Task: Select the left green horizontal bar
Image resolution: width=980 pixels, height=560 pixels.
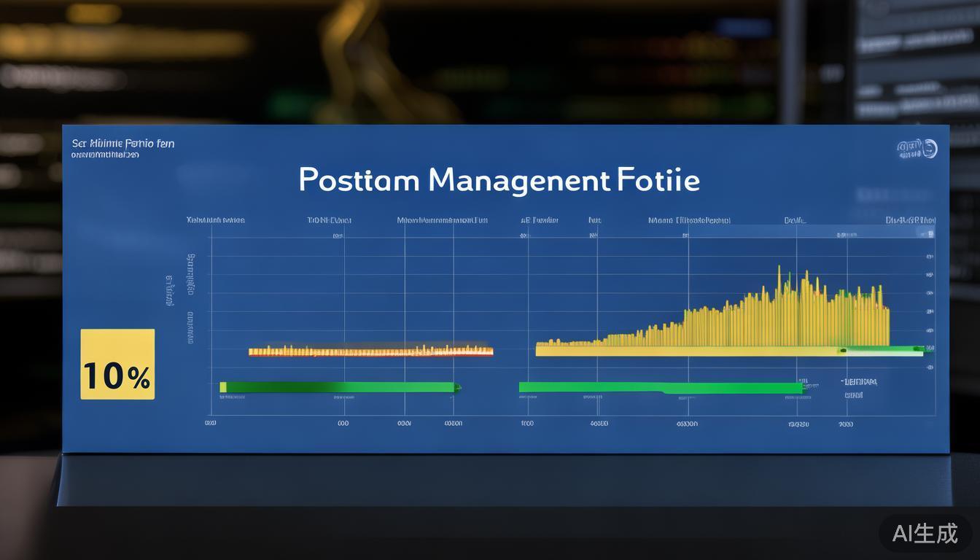Action: [x=339, y=386]
